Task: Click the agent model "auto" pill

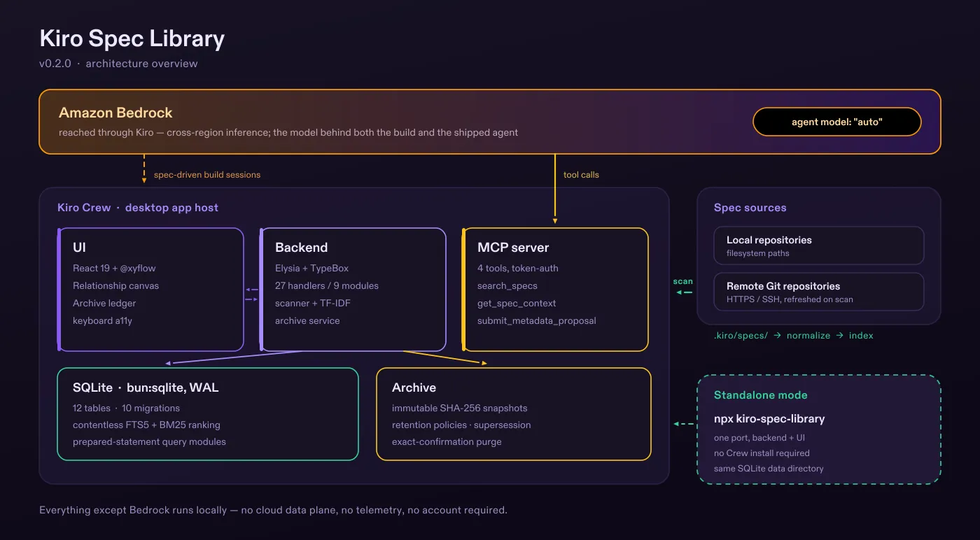Action: (x=836, y=122)
